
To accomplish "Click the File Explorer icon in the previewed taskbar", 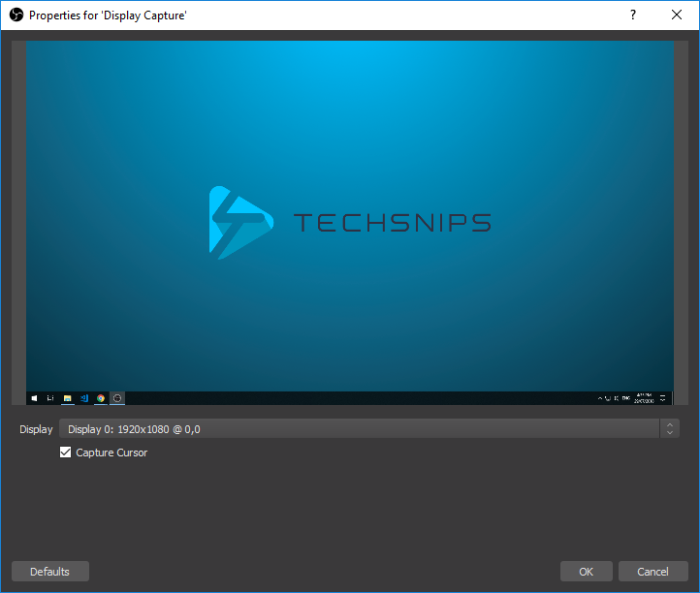I will click(x=68, y=398).
